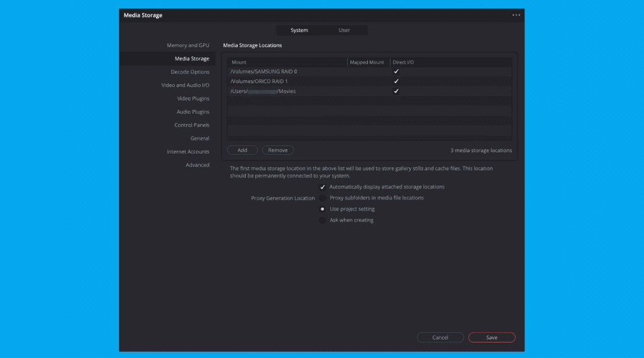This screenshot has width=644, height=358.
Task: Go to Audio Plugins section
Action: [x=192, y=111]
